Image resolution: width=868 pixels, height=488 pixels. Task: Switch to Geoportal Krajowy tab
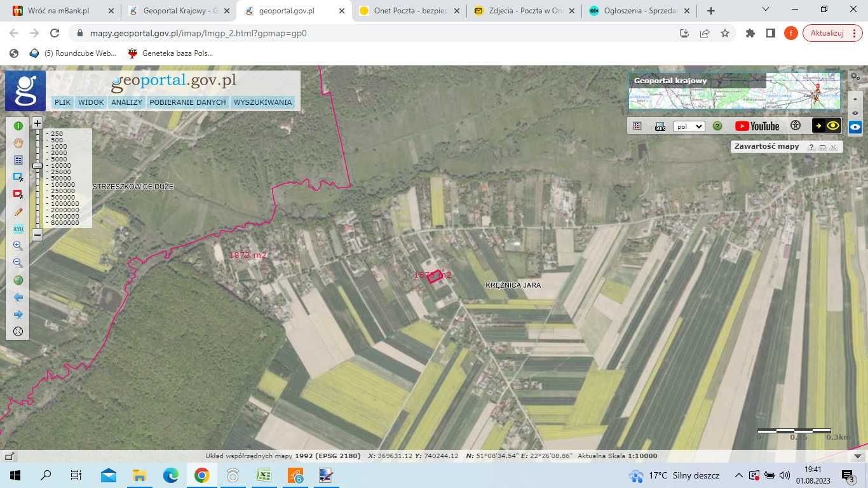(180, 11)
